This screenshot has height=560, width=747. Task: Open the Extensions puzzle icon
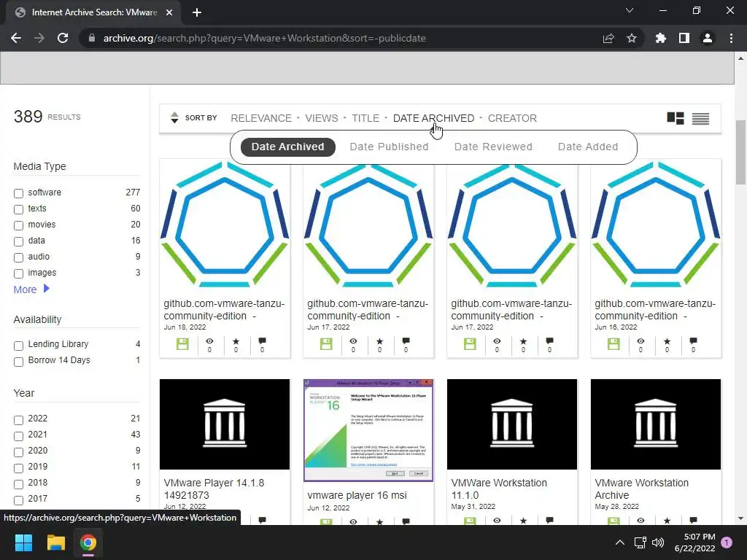pyautogui.click(x=660, y=38)
